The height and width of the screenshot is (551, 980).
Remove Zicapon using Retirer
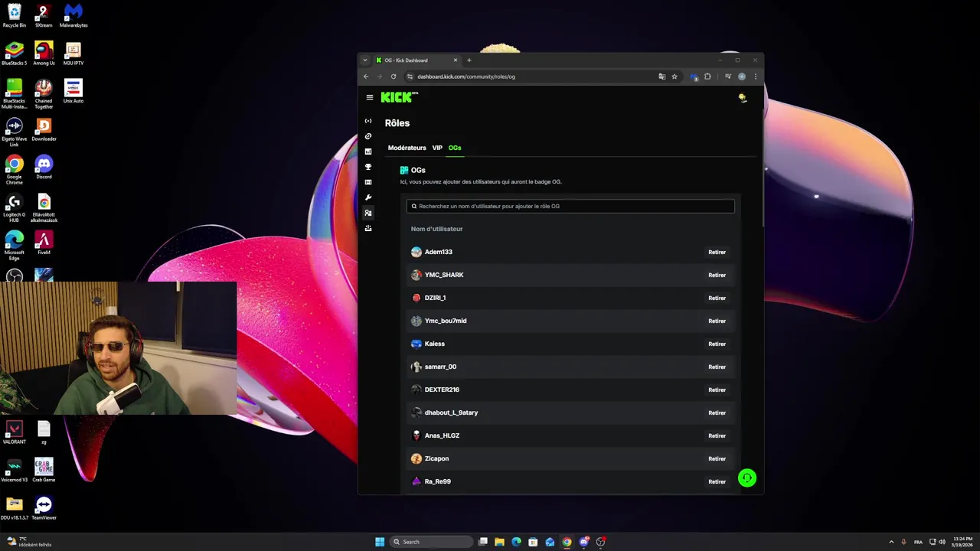coord(717,458)
